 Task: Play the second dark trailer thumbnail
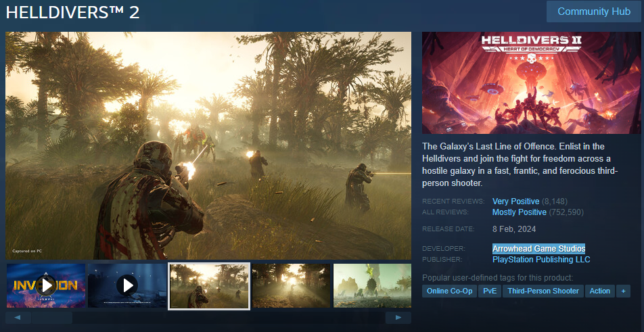127,285
